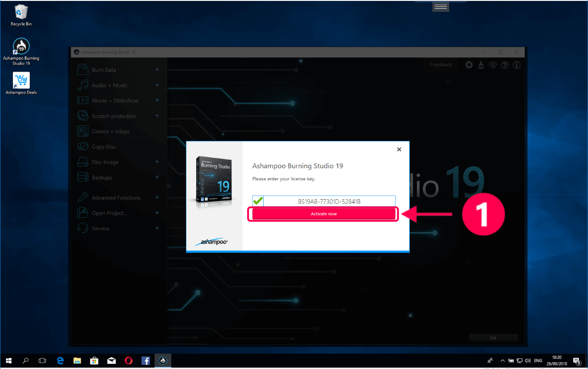Click the battery power tray icon
This screenshot has height=369, width=588.
click(511, 361)
